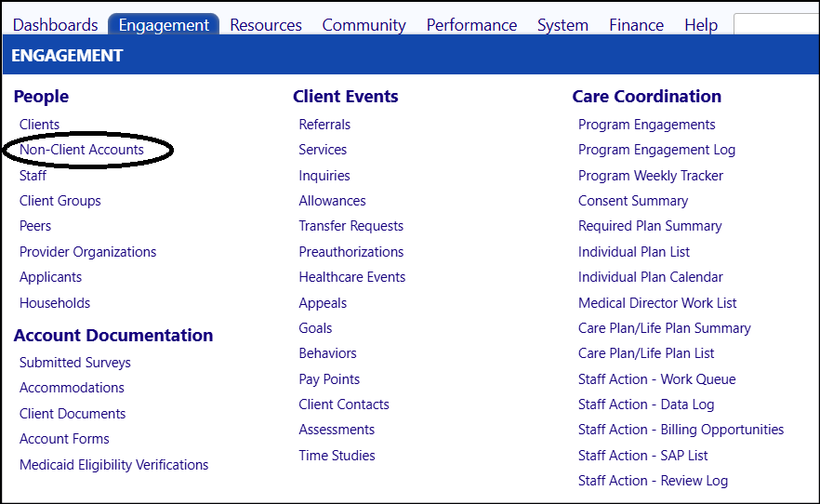Switch to the Dashboards tab
This screenshot has width=820, height=504.
(x=56, y=25)
